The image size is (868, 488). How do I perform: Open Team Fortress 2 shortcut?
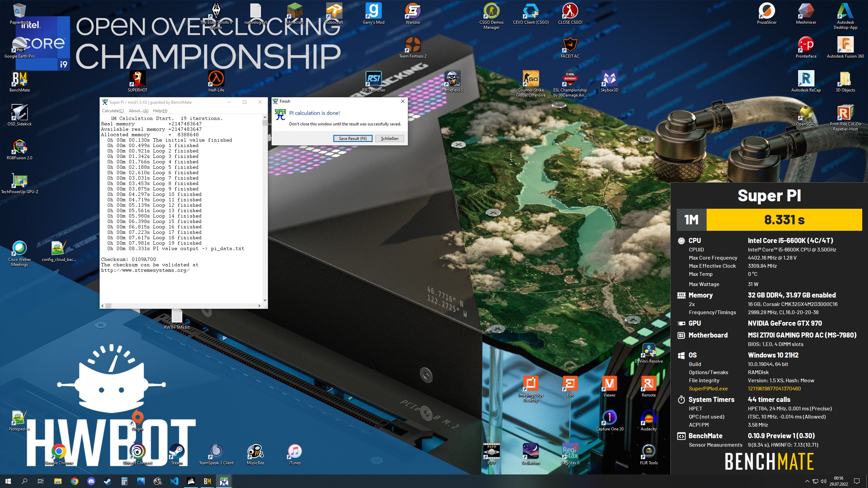[x=413, y=48]
